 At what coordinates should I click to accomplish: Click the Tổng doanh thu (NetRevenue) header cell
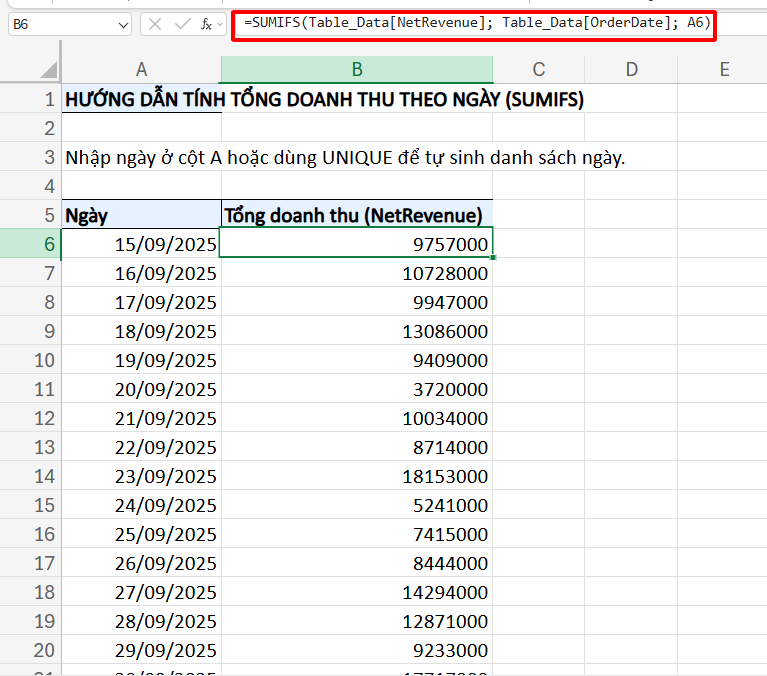tap(356, 215)
